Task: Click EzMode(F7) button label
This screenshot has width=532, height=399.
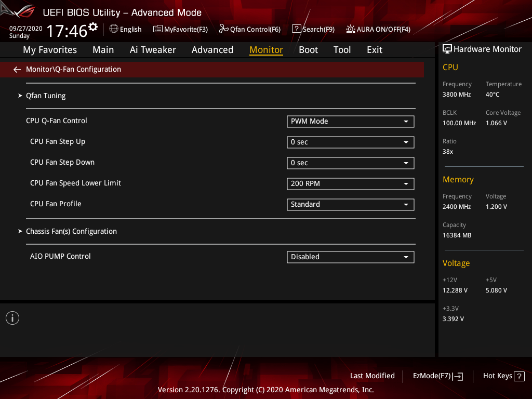Action: click(x=432, y=376)
